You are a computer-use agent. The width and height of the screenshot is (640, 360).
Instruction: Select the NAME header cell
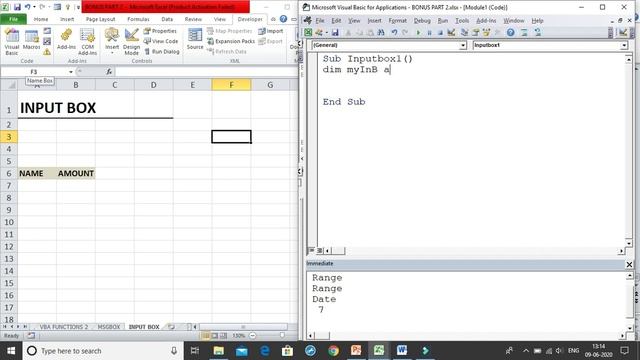[x=37, y=173]
